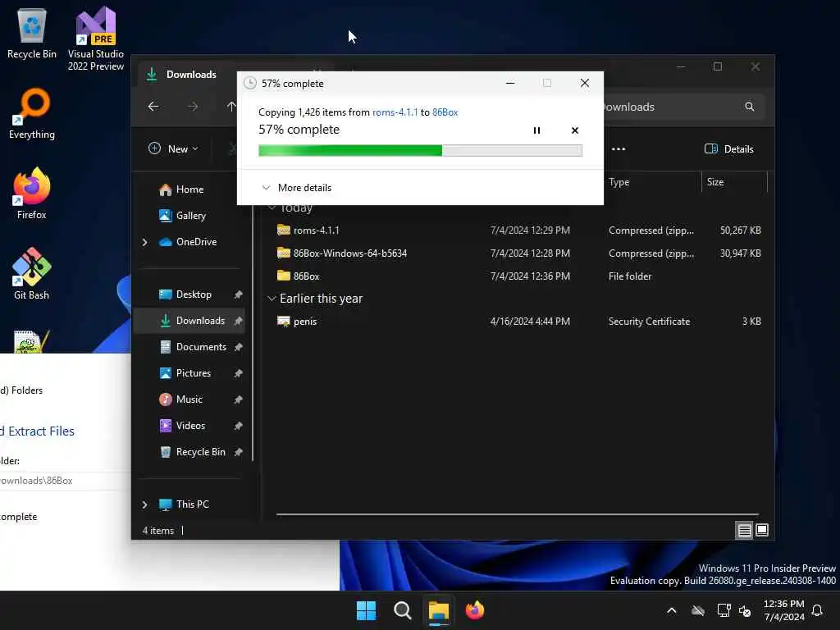Click the pin icon beside Documents
840x630 pixels.
(x=239, y=347)
